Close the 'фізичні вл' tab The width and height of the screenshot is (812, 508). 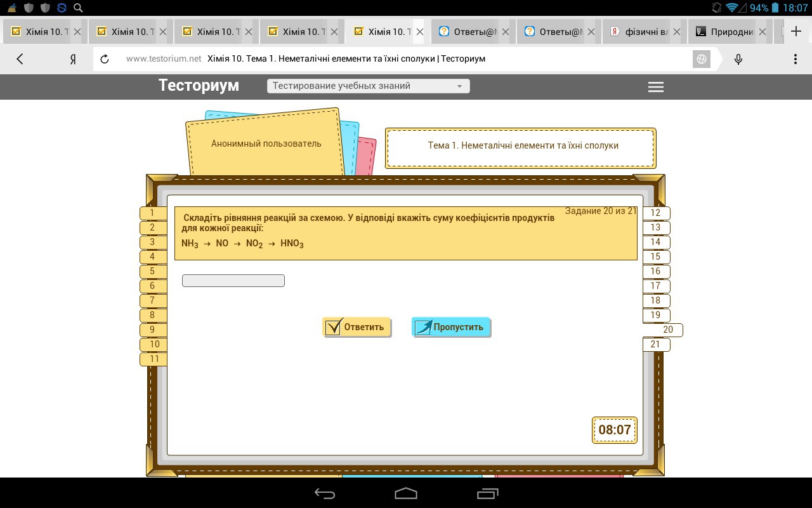(676, 32)
